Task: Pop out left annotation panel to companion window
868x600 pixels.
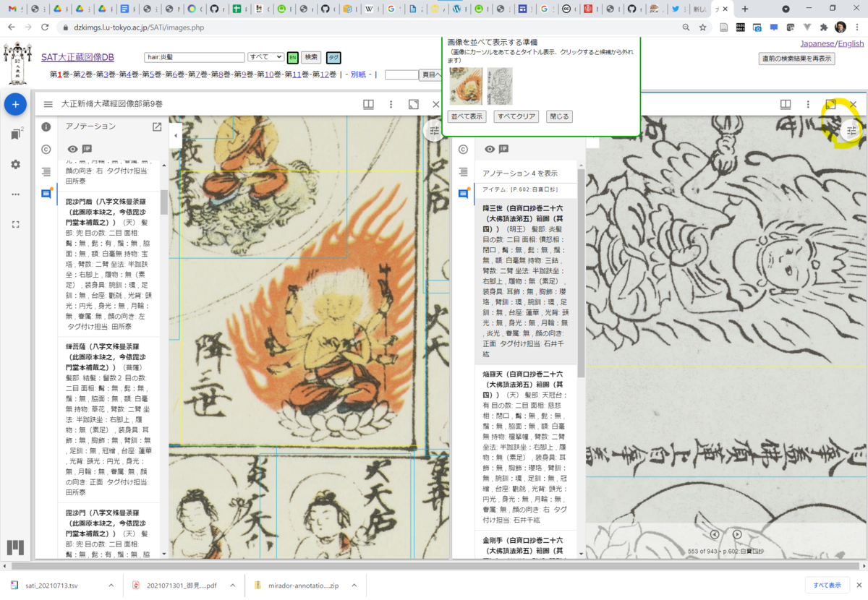Action: [157, 127]
